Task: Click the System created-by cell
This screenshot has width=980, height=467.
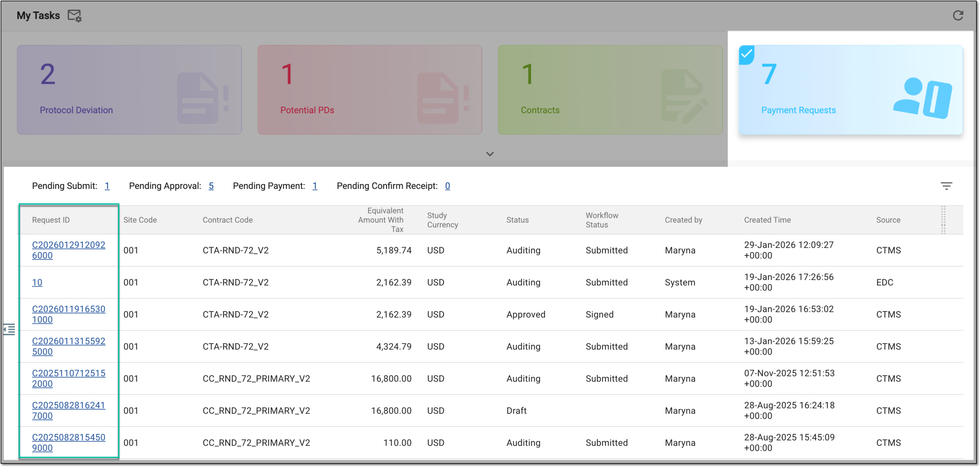Action: coord(680,282)
